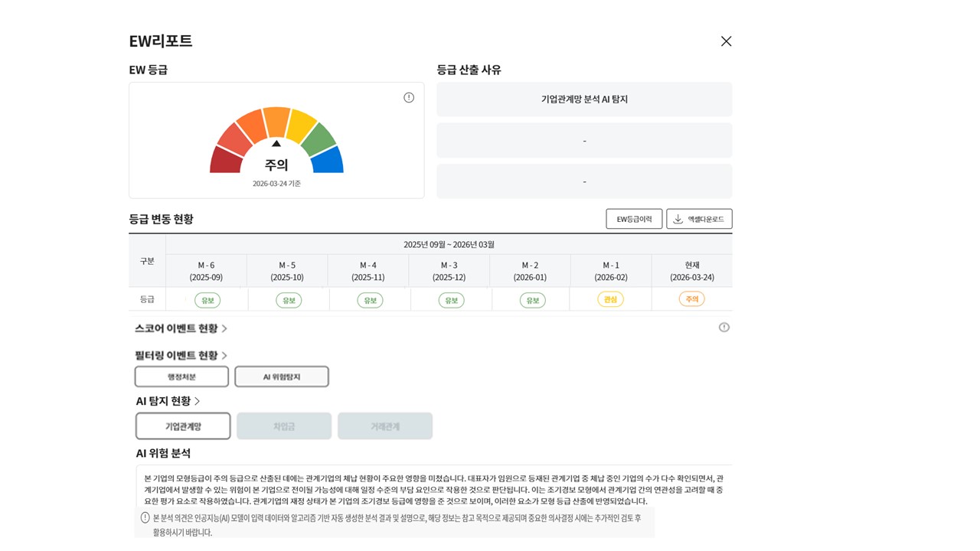
Task: Open the EW등급이력 history
Action: tap(634, 219)
